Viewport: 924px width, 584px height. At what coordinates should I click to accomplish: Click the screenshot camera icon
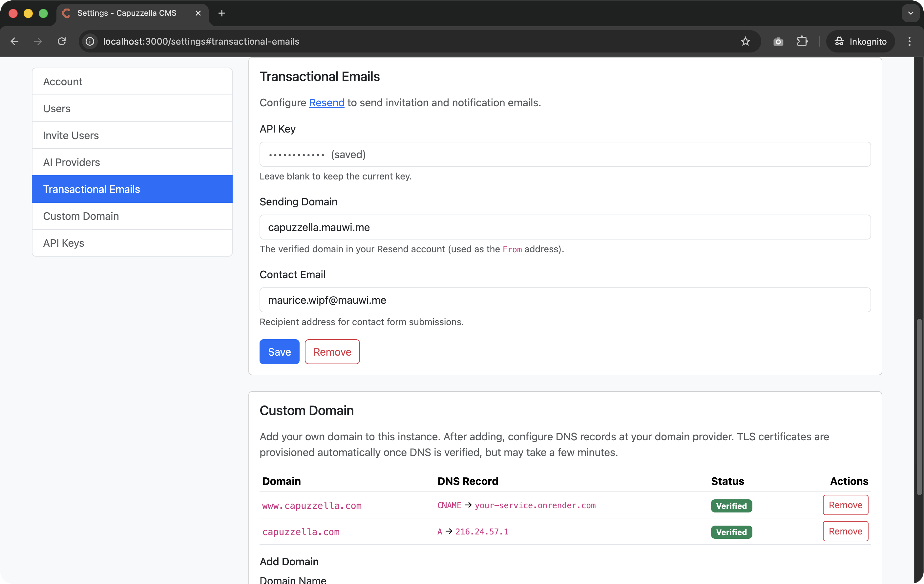(777, 41)
